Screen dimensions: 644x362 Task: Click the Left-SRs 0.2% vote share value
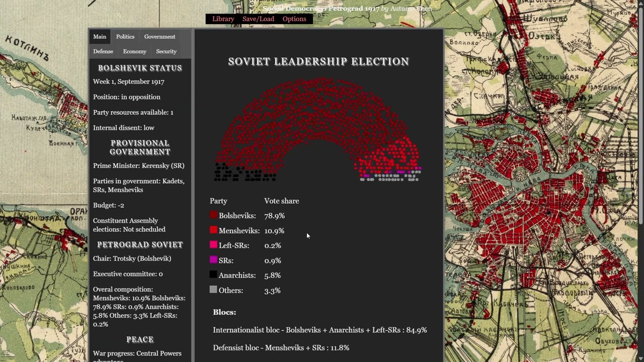click(x=273, y=245)
